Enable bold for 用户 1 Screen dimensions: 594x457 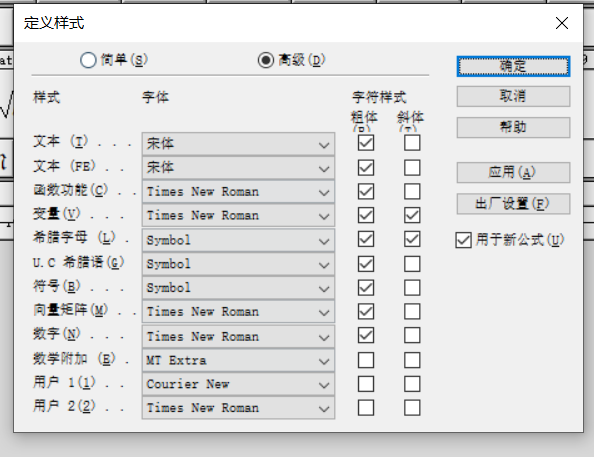coord(366,384)
